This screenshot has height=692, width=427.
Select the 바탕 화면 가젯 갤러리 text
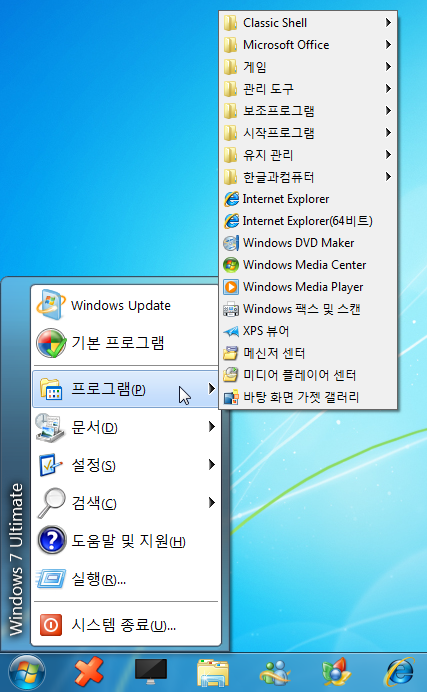tap(301, 397)
